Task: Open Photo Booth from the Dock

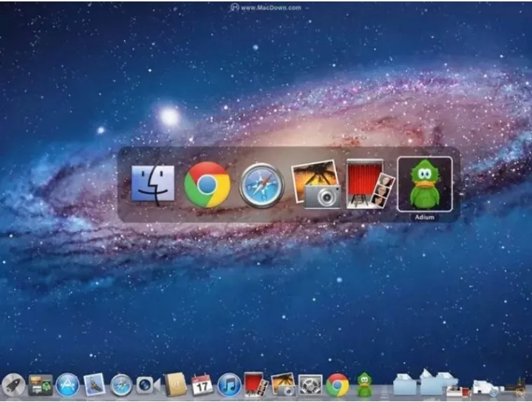Action: 256,384
